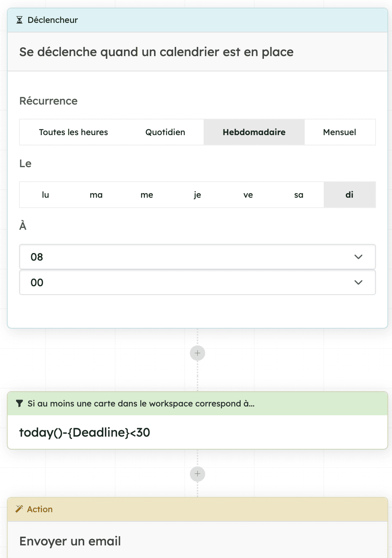Add step below the trigger block
This screenshot has height=558, width=392.
(198, 353)
